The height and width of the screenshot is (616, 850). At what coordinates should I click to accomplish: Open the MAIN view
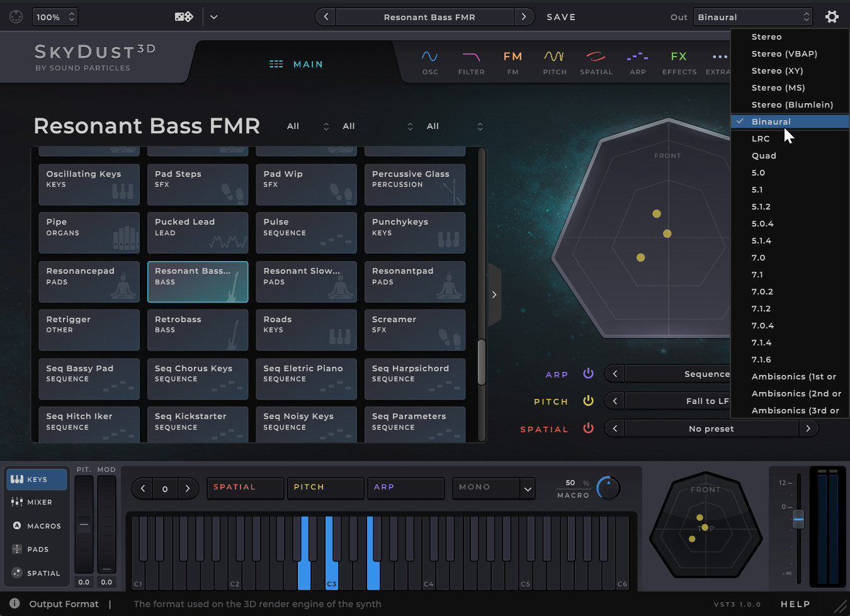296,64
